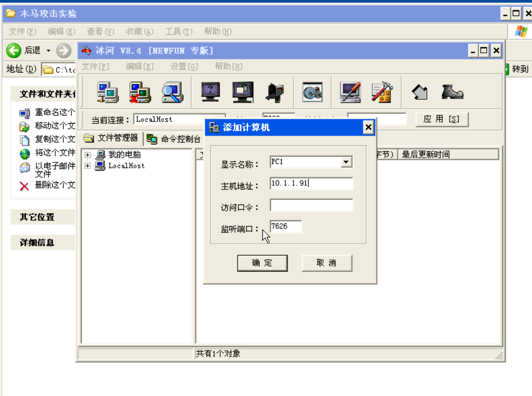Open the 设置[G] menu in Glacier
Viewport: 532px width, 396px height.
click(184, 67)
